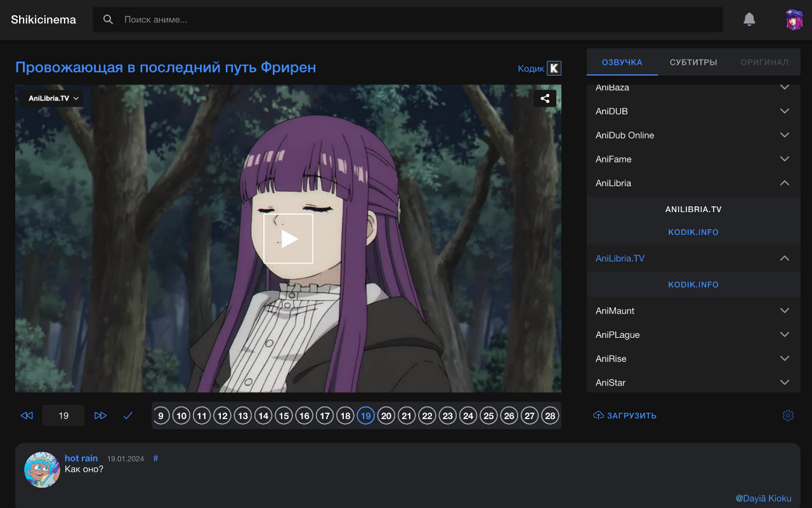Image resolution: width=812 pixels, height=508 pixels.
Task: Click the comment hash anchor link
Action: point(156,458)
